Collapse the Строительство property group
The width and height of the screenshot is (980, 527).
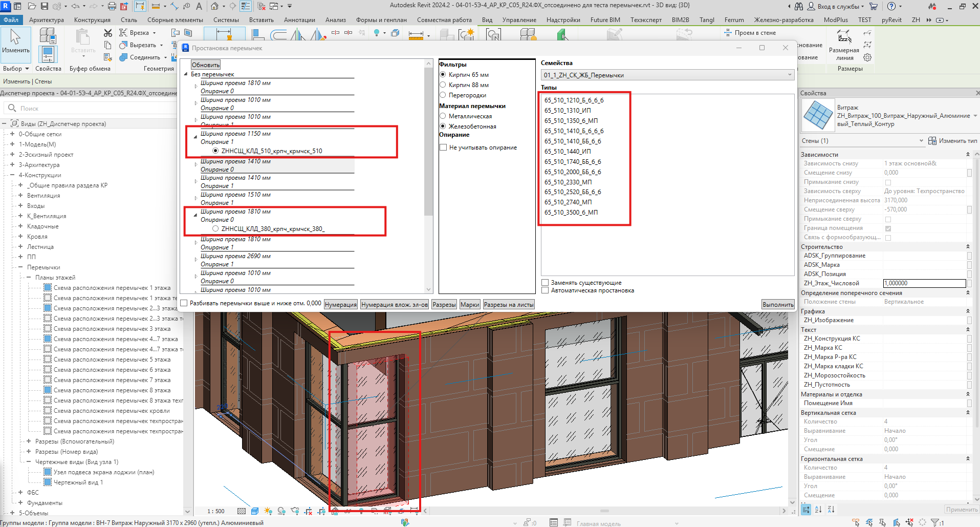pyautogui.click(x=968, y=247)
